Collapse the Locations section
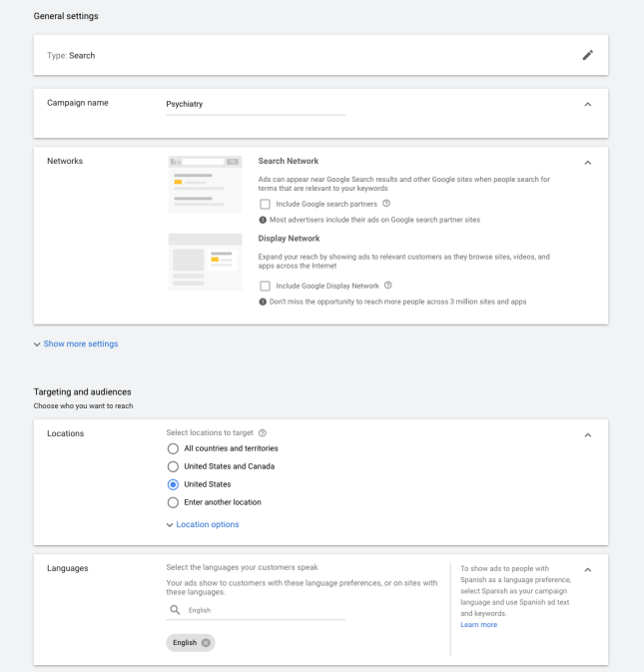 coord(588,435)
